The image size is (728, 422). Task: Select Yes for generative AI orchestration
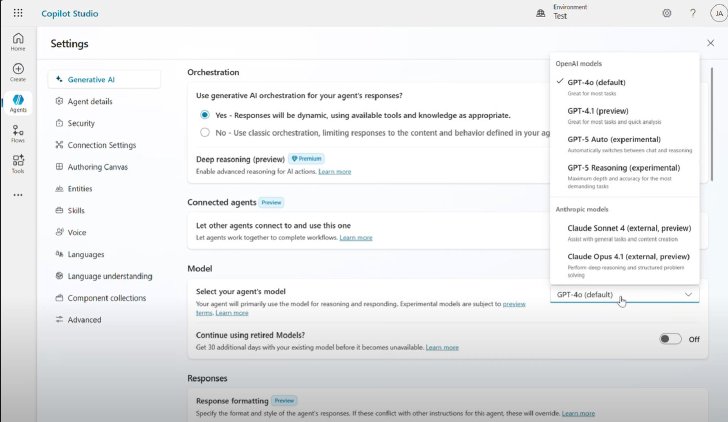(x=205, y=115)
